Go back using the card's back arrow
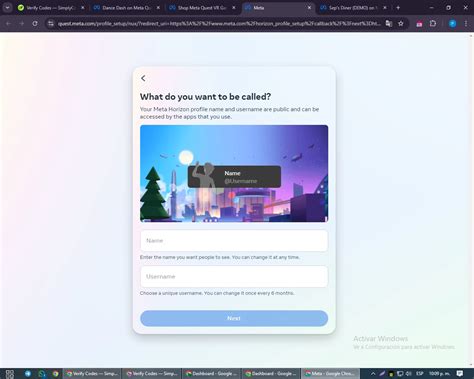The image size is (474, 379). [143, 78]
